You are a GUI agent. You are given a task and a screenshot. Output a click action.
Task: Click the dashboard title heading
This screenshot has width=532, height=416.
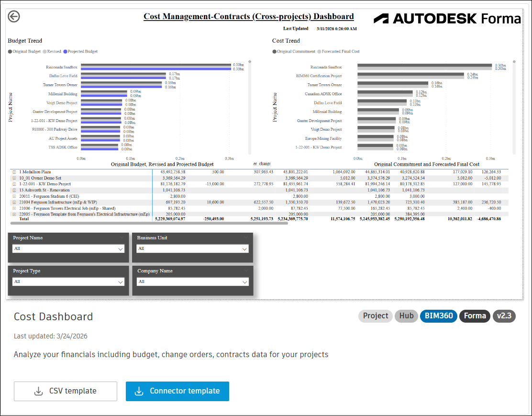click(x=249, y=16)
